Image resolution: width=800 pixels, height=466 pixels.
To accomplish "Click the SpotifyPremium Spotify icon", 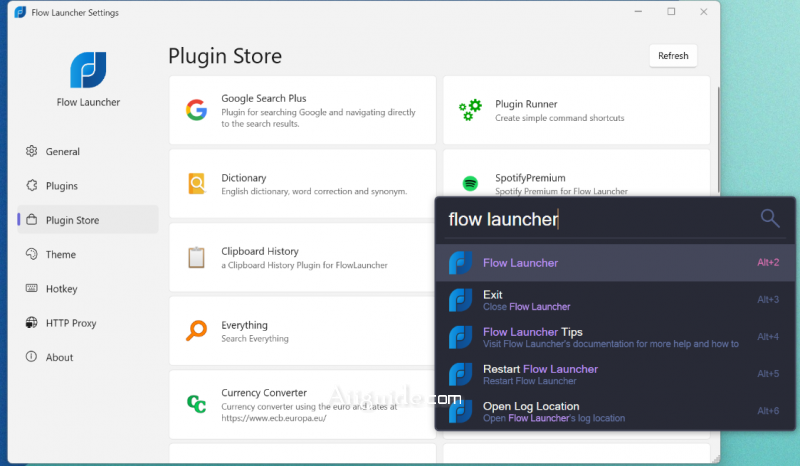I will click(x=470, y=183).
